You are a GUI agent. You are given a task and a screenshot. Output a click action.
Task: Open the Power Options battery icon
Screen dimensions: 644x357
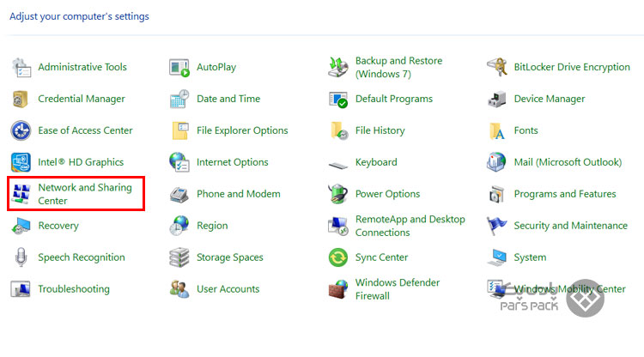coord(338,194)
